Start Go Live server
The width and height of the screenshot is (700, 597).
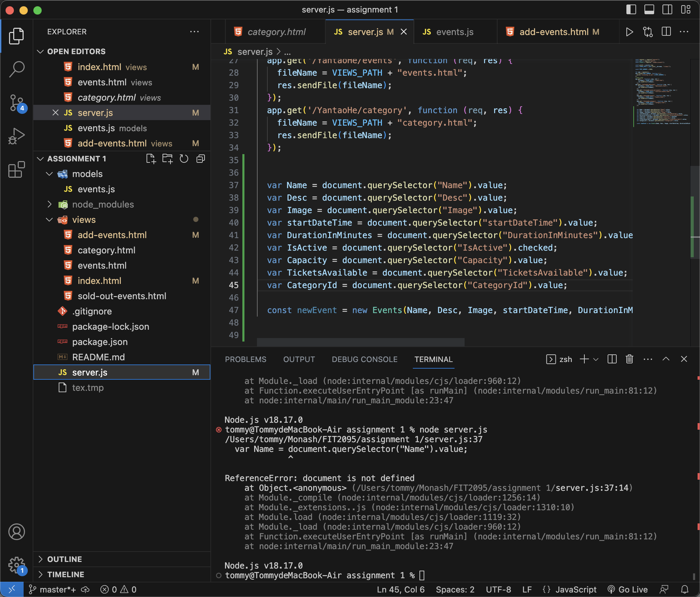point(627,589)
